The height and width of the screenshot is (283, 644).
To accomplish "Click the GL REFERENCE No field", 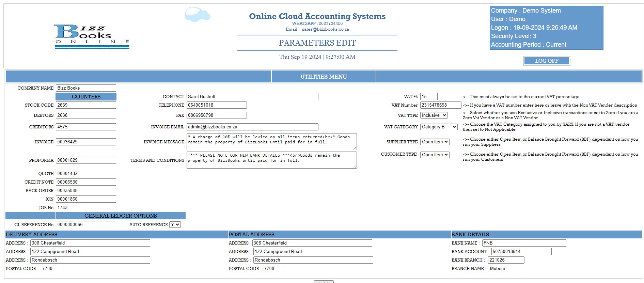I will [86, 225].
